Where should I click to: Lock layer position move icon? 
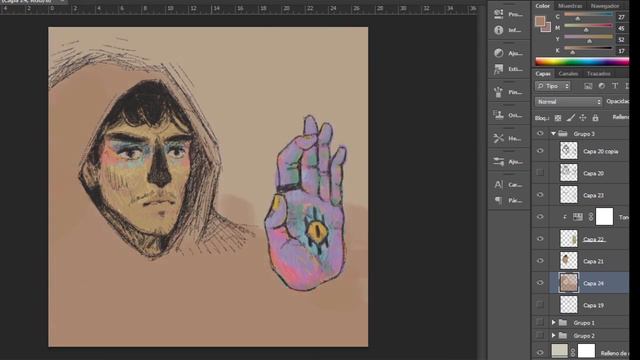point(583,118)
